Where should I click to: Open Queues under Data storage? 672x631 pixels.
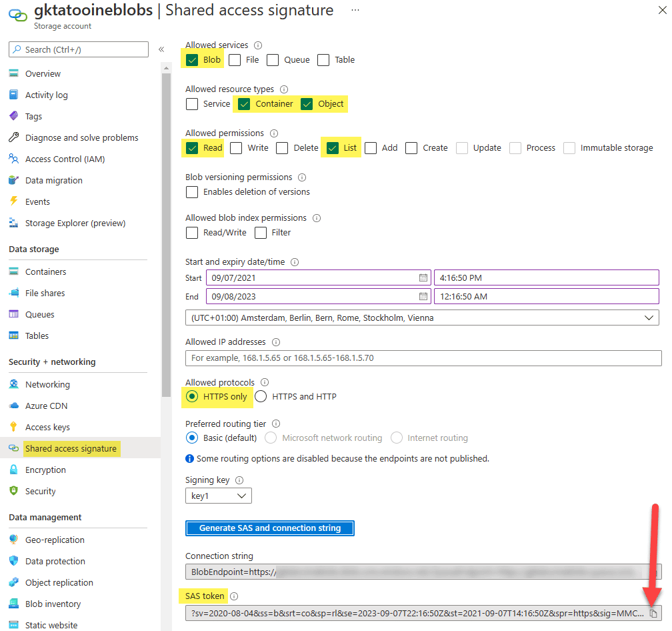coord(40,315)
